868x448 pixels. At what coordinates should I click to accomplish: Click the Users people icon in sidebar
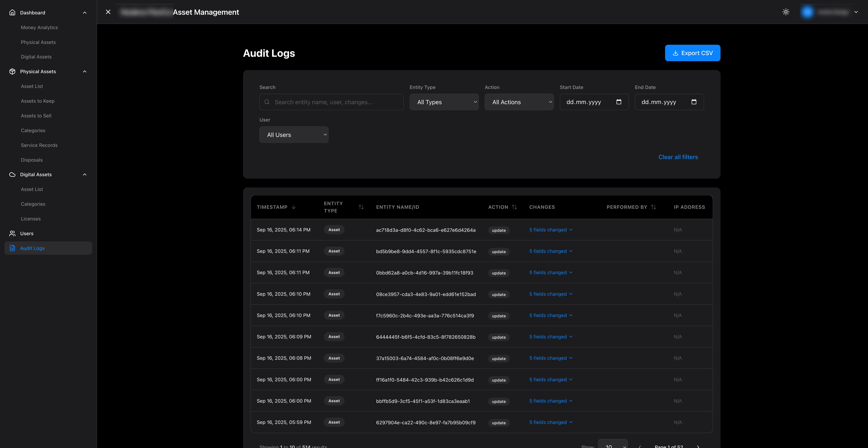click(13, 233)
